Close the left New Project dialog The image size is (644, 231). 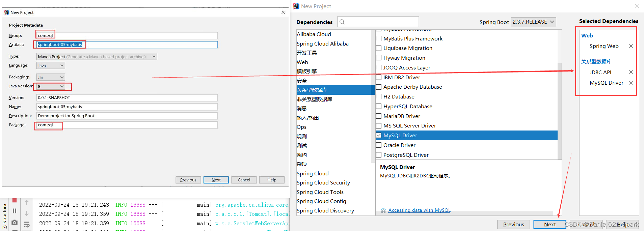coord(283,12)
